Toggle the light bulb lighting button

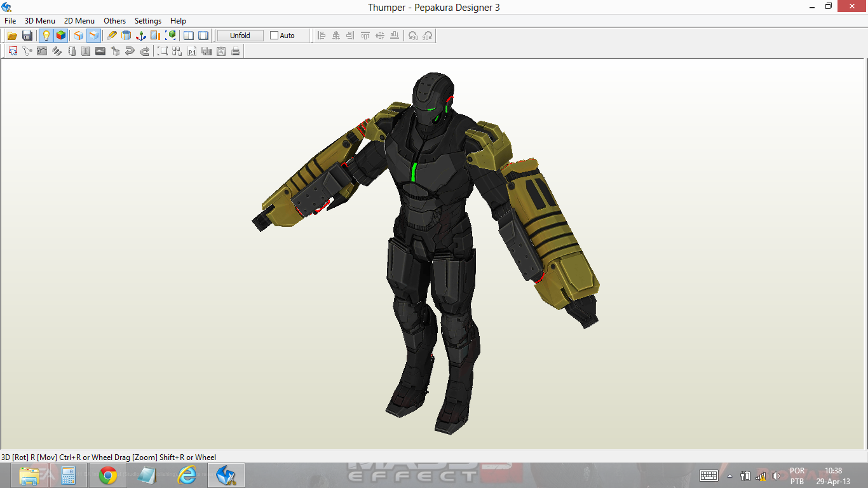(46, 36)
